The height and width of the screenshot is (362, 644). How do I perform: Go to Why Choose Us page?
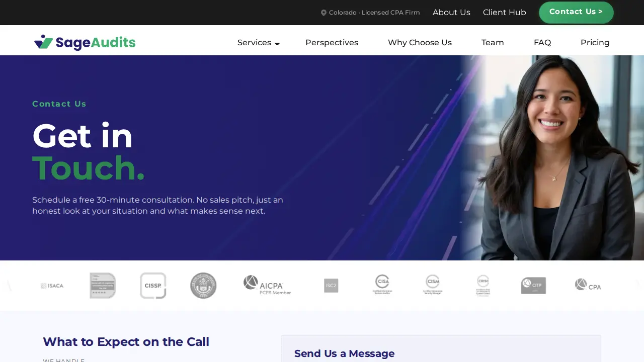click(x=420, y=43)
